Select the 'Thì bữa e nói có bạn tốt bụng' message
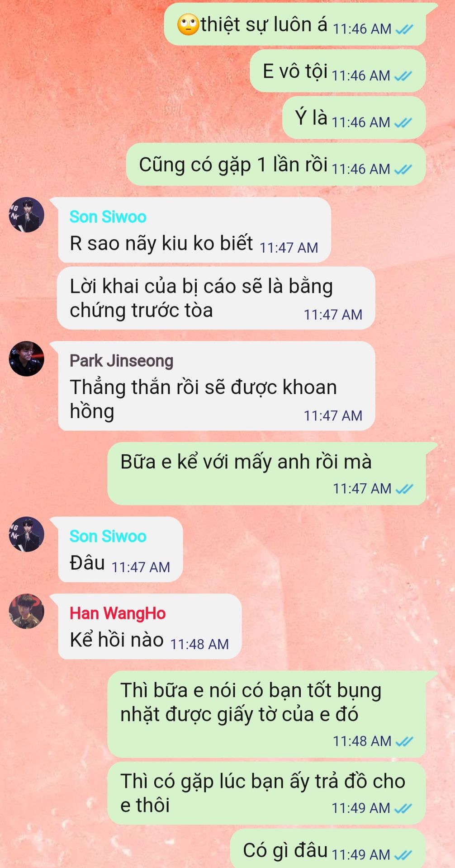This screenshot has width=455, height=868. pos(267,714)
